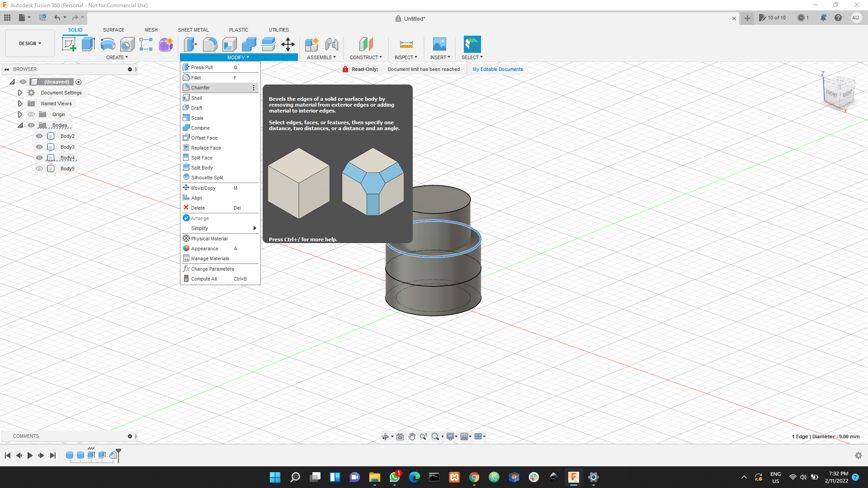Open My Editable Documents link

coord(497,69)
